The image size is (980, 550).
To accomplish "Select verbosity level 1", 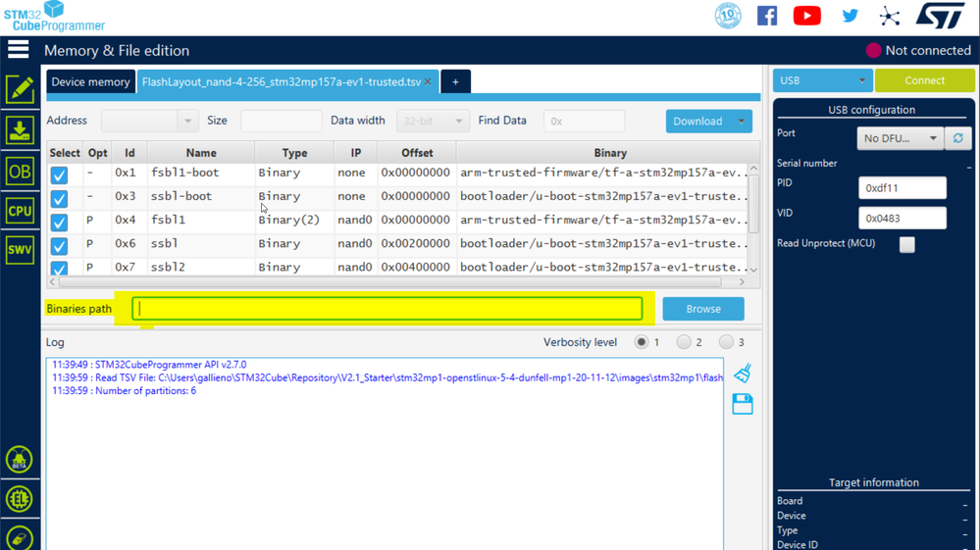I will [642, 342].
